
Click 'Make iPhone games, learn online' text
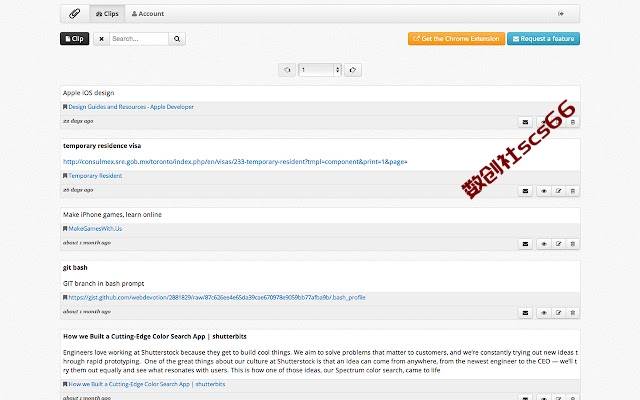[x=112, y=215]
